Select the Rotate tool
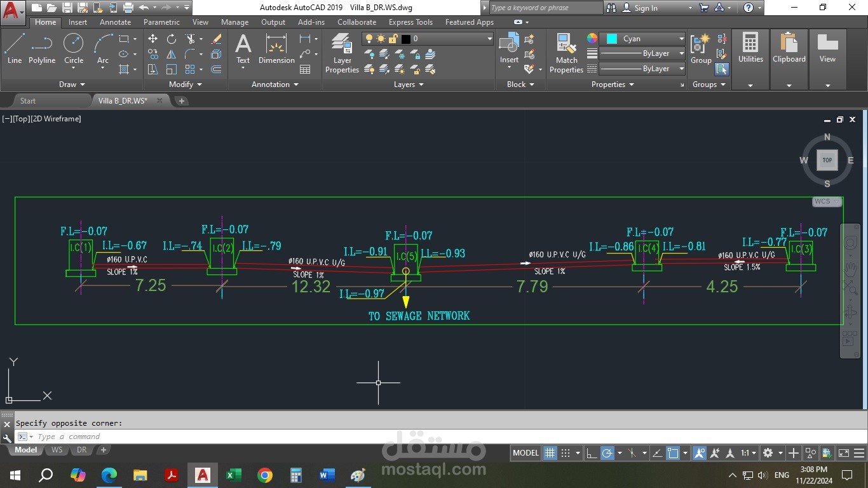The height and width of the screenshot is (488, 868). (x=172, y=39)
